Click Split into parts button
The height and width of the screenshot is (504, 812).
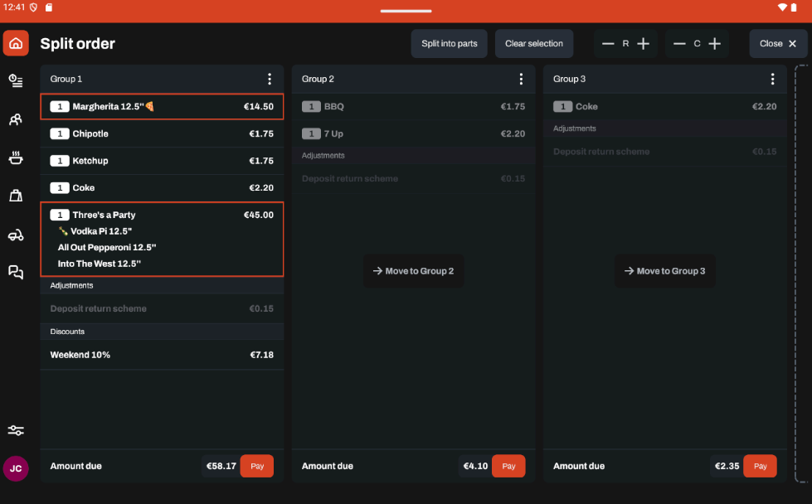click(449, 44)
